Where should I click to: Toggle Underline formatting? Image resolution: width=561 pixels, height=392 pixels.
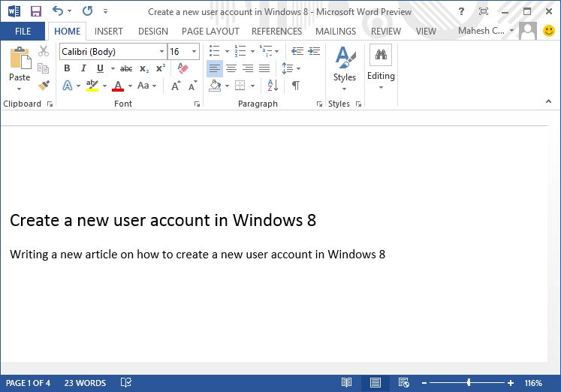click(x=100, y=68)
